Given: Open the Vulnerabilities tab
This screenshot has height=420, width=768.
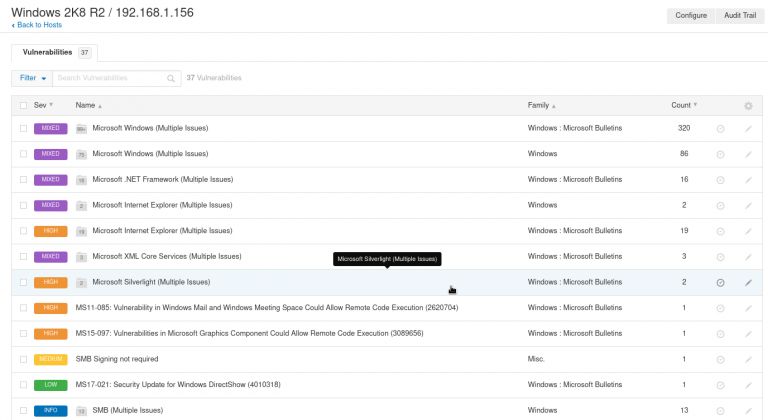Looking at the screenshot, I should tap(54, 52).
